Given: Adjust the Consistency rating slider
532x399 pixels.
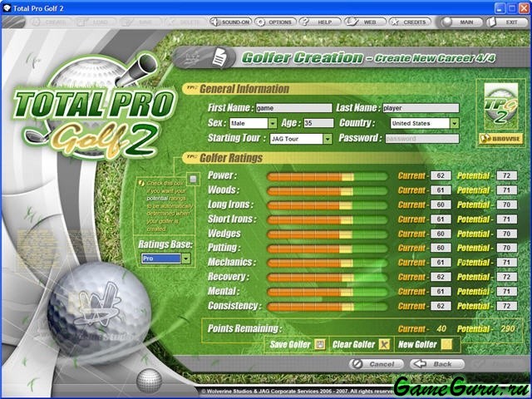Looking at the screenshot, I should [327, 307].
